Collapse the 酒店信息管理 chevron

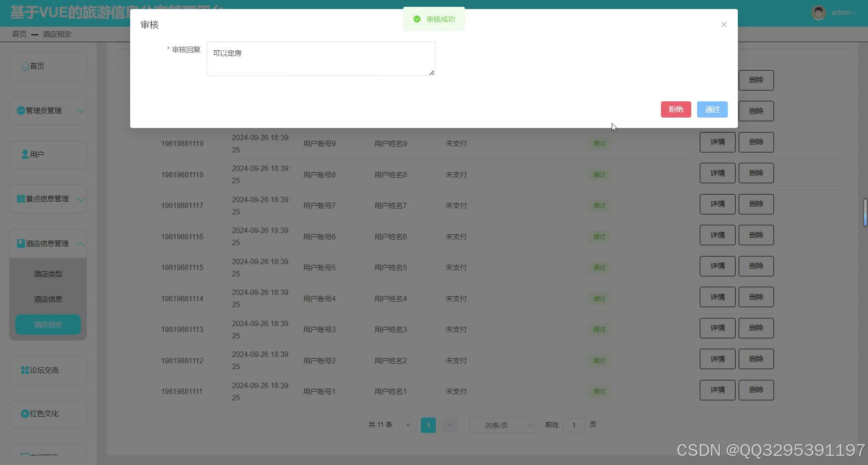[80, 244]
